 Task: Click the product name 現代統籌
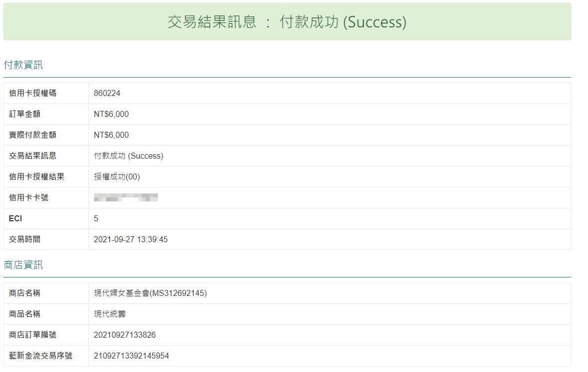coord(110,314)
